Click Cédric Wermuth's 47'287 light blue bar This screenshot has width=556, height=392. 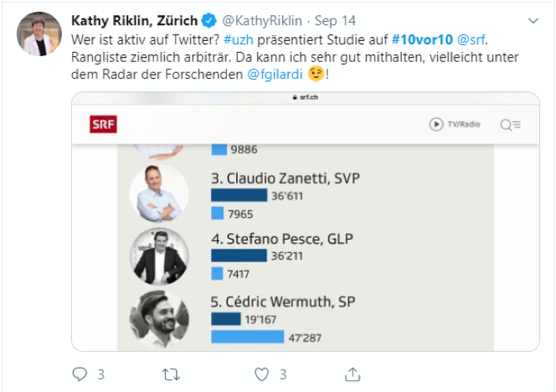pyautogui.click(x=248, y=338)
